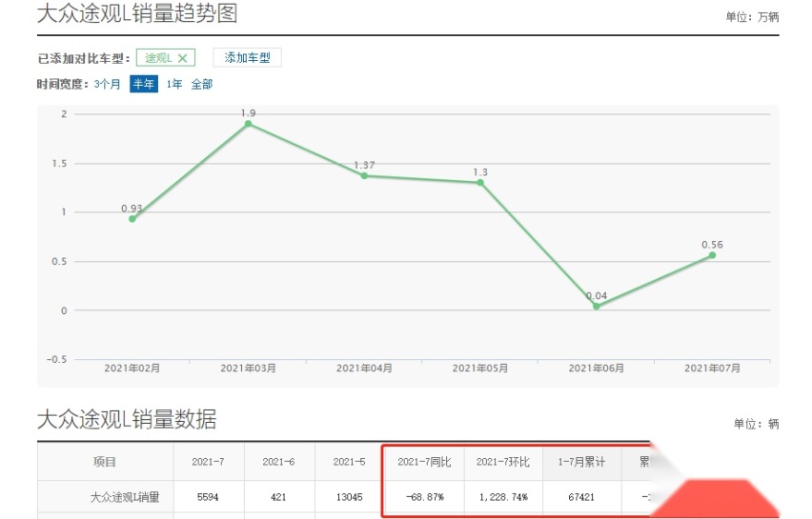Select the 1年 time range
The height and width of the screenshot is (519, 812).
[174, 84]
